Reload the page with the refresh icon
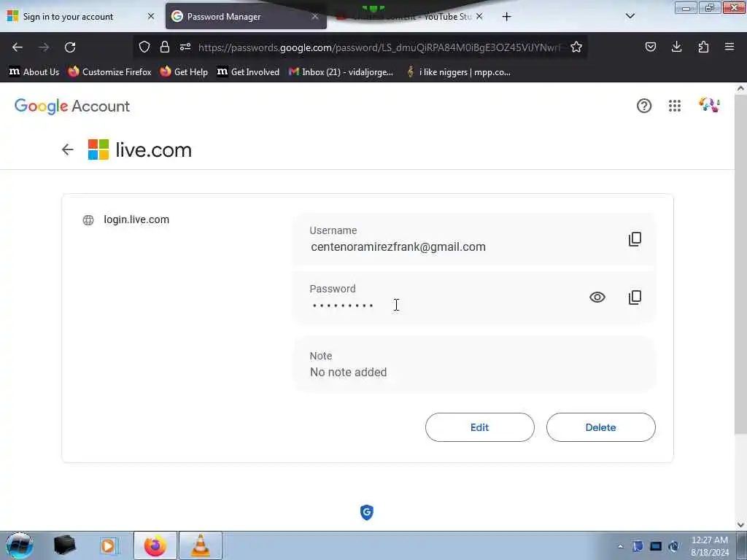This screenshot has width=747, height=560. (70, 47)
